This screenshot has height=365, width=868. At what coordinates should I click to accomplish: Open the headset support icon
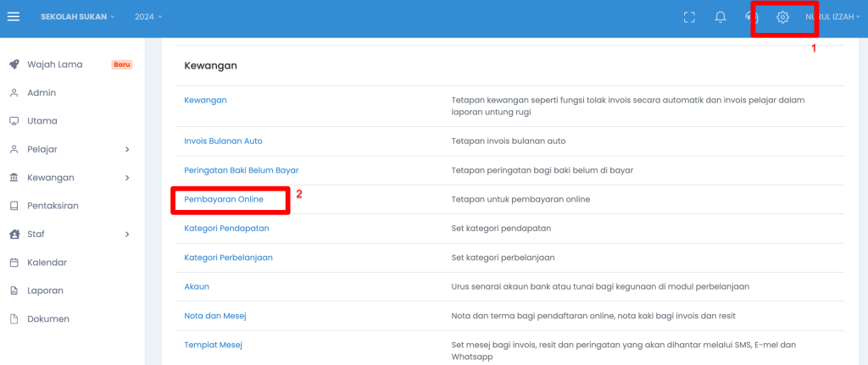[x=751, y=17]
